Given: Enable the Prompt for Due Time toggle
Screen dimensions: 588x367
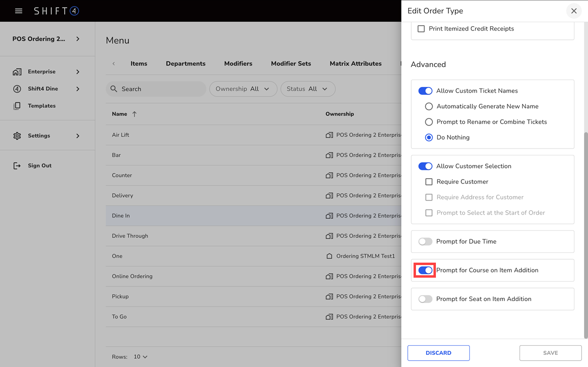Looking at the screenshot, I should click(425, 241).
